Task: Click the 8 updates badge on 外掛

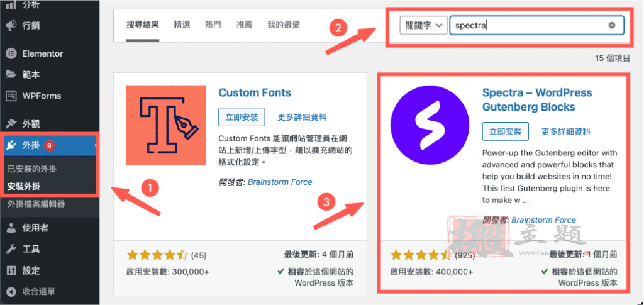Action: tap(50, 145)
